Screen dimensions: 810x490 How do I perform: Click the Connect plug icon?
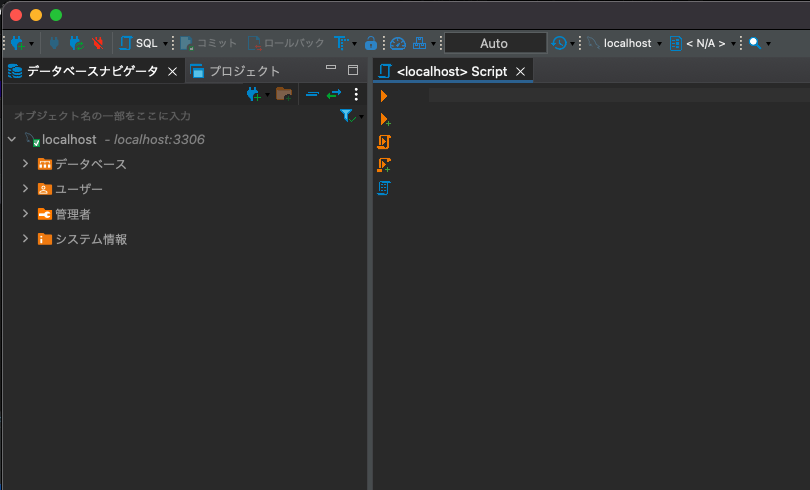[54, 43]
